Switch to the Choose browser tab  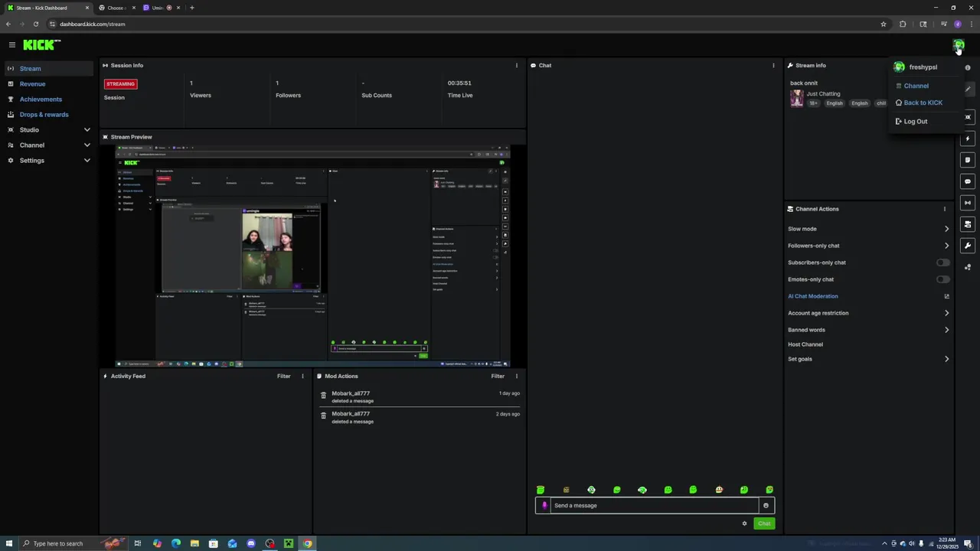(116, 8)
